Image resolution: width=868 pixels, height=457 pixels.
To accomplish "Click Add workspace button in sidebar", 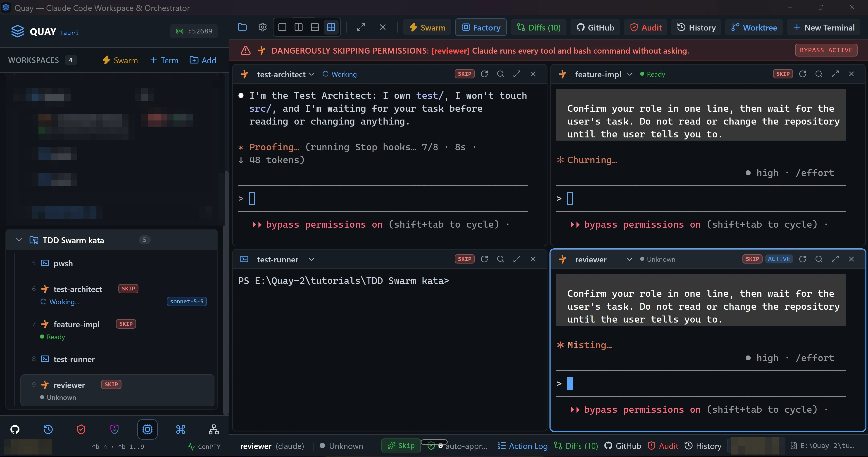I will coord(203,60).
